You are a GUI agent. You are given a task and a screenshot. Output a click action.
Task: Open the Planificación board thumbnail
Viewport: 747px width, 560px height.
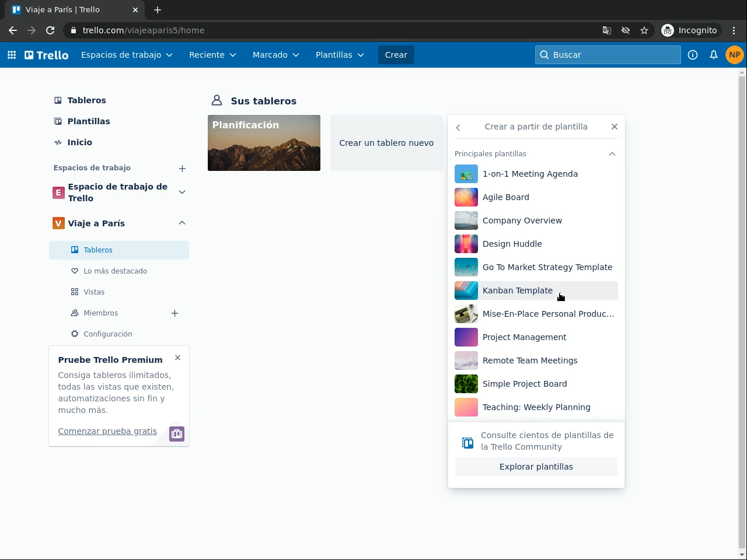coord(264,143)
